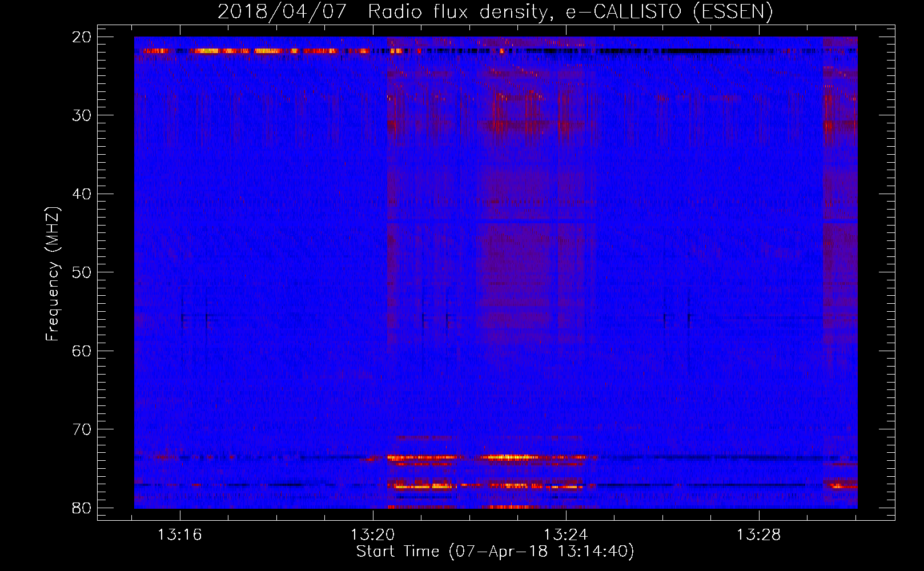Click the plot title '2018/04/07 Radio flux density'
This screenshot has height=571, width=924.
tap(495, 12)
